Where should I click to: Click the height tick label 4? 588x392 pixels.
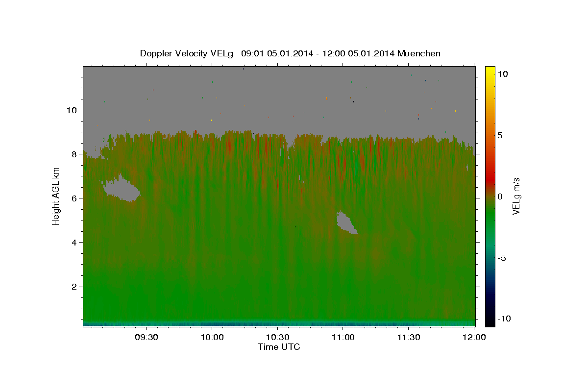coord(75,242)
